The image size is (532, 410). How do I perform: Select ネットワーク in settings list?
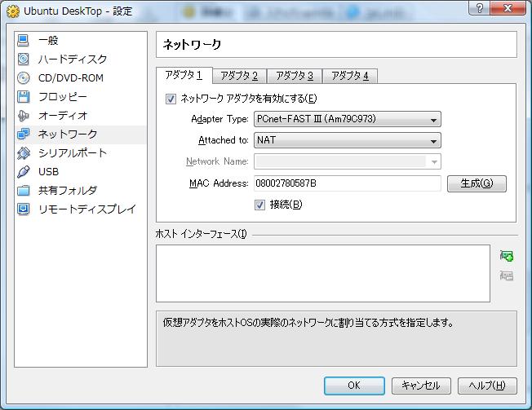81,134
